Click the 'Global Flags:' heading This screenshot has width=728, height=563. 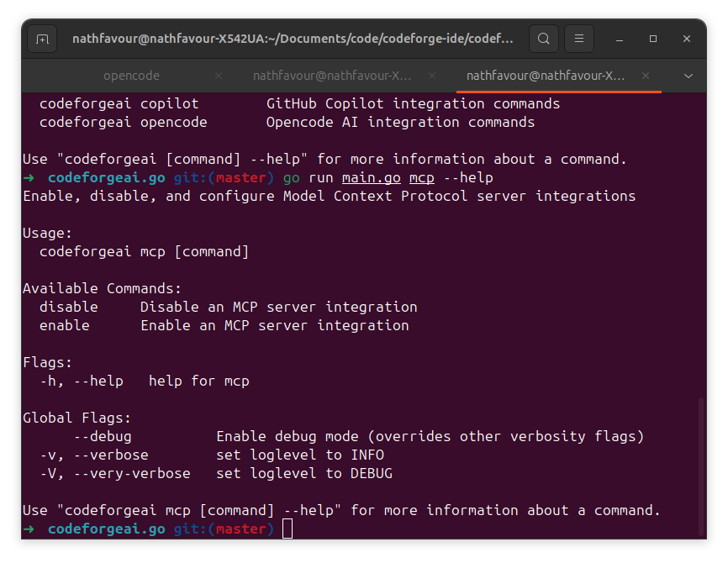coord(77,418)
